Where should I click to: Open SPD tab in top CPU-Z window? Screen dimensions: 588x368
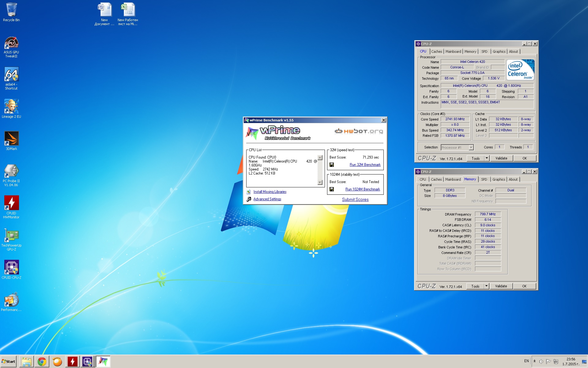click(484, 52)
